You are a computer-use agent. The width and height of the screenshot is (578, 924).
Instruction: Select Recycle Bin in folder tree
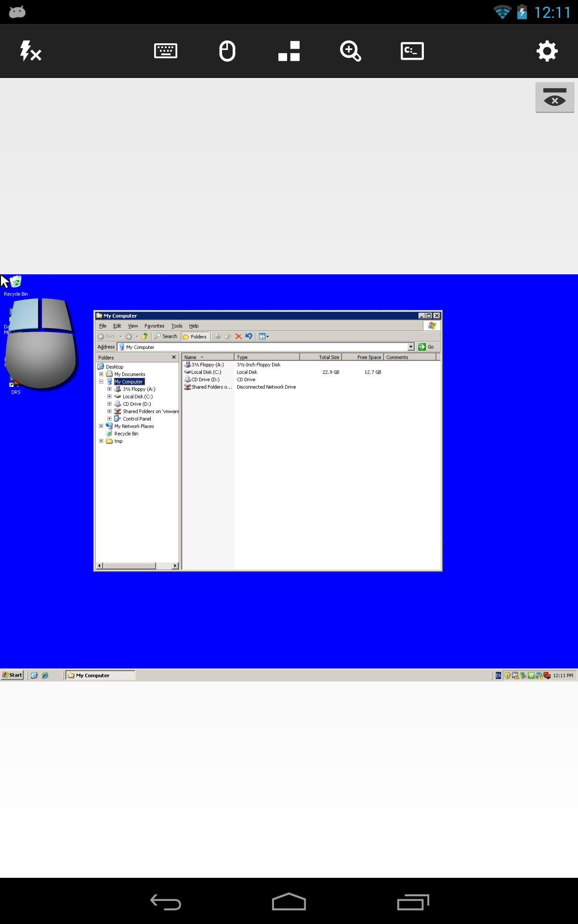[x=126, y=434]
